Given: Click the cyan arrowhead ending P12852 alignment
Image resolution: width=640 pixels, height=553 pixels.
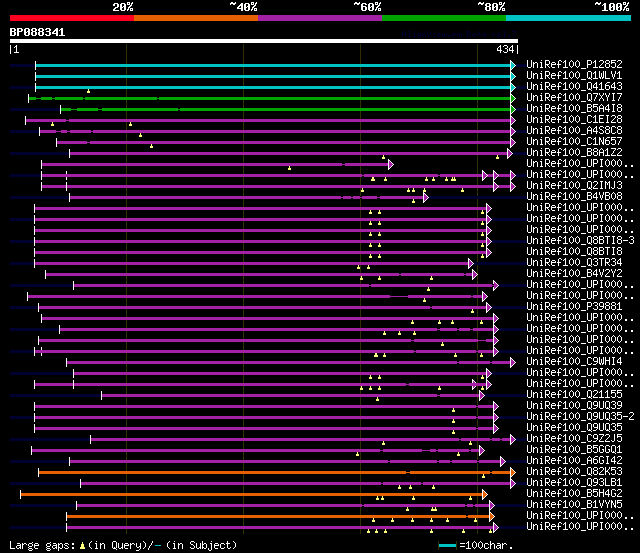Looking at the screenshot, I should pos(513,65).
